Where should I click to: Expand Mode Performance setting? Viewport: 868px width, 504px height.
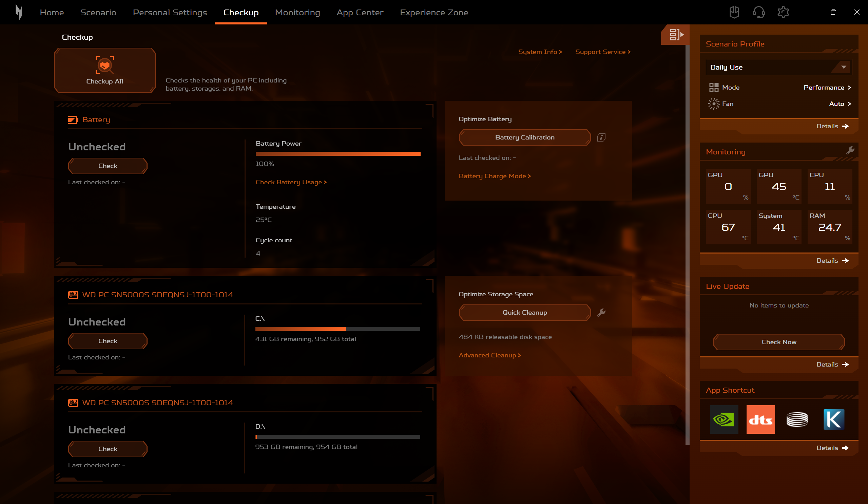827,88
